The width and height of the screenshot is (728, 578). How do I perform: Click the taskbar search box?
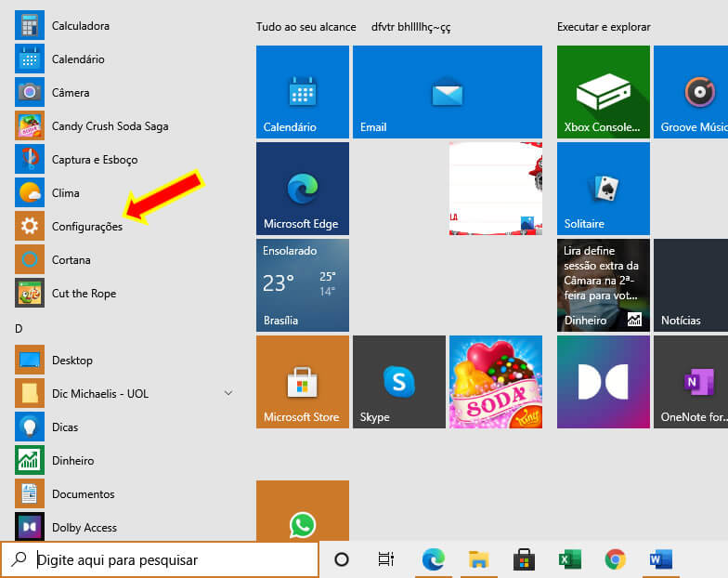pos(160,559)
